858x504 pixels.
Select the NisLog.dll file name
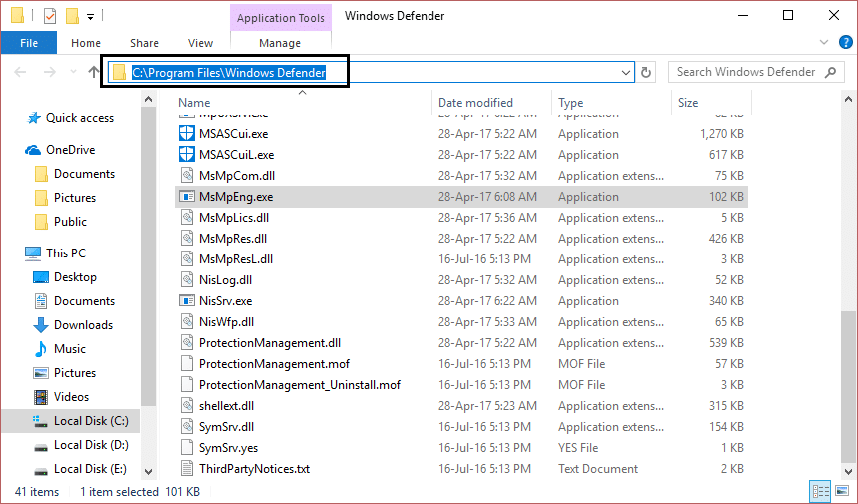(225, 280)
